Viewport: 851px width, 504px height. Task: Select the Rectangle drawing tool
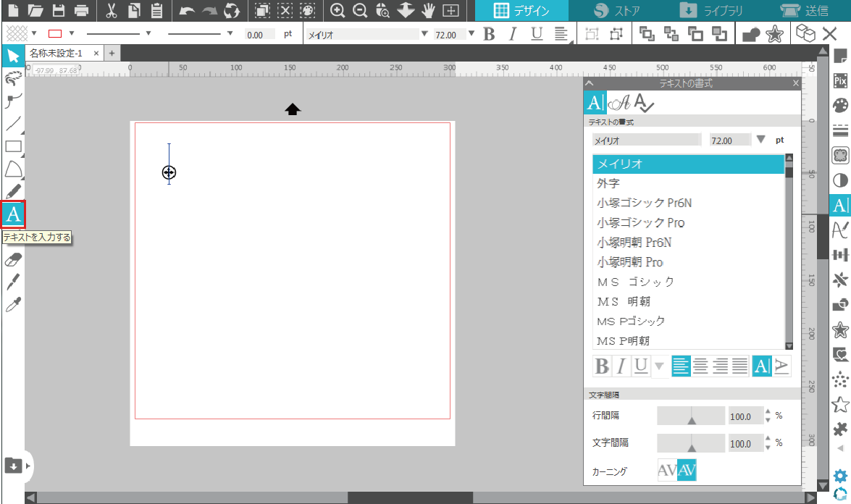point(13,146)
